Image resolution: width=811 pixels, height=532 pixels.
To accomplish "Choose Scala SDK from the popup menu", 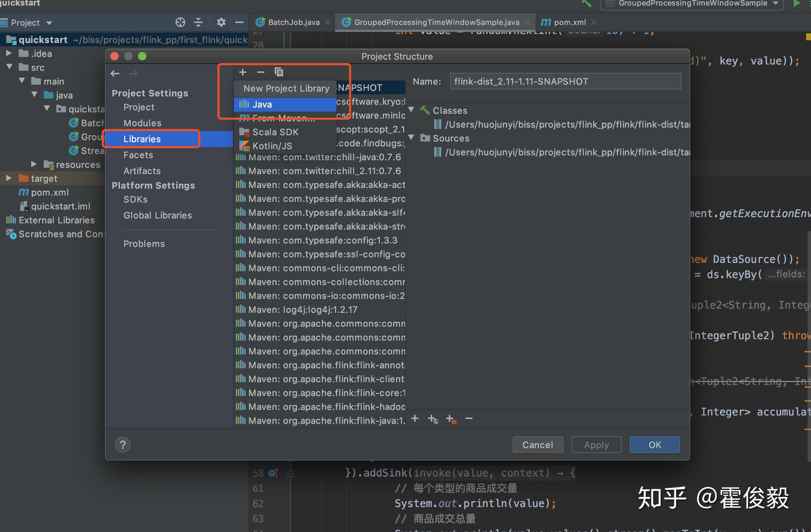I will (275, 132).
